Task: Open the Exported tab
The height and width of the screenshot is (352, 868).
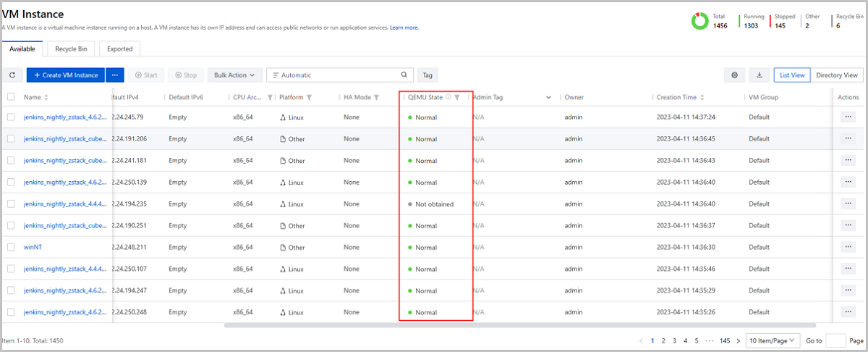Action: click(x=119, y=49)
